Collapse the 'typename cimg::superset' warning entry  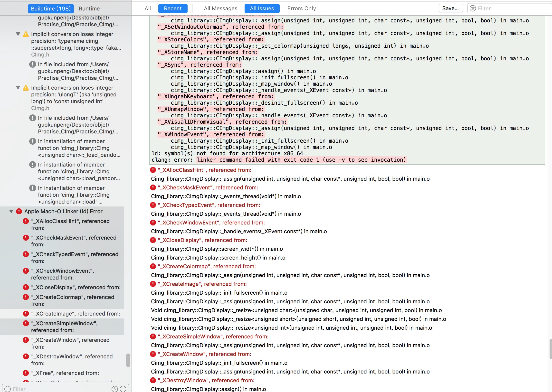click(18, 34)
